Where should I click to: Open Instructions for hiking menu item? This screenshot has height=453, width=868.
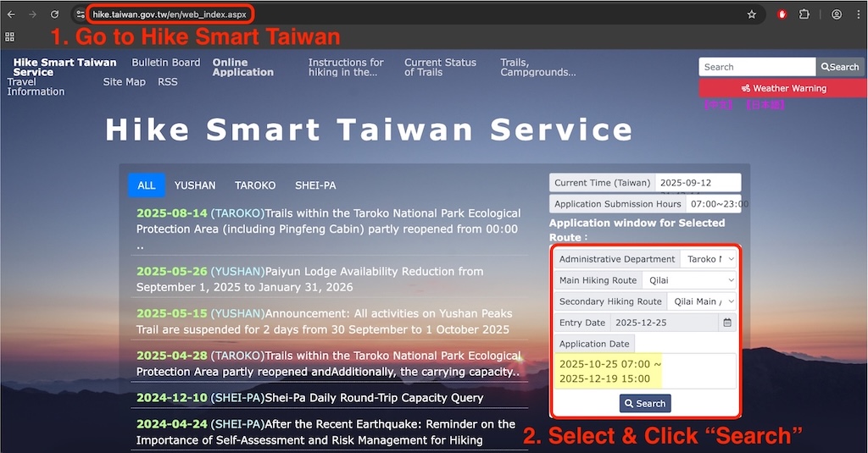coord(346,67)
